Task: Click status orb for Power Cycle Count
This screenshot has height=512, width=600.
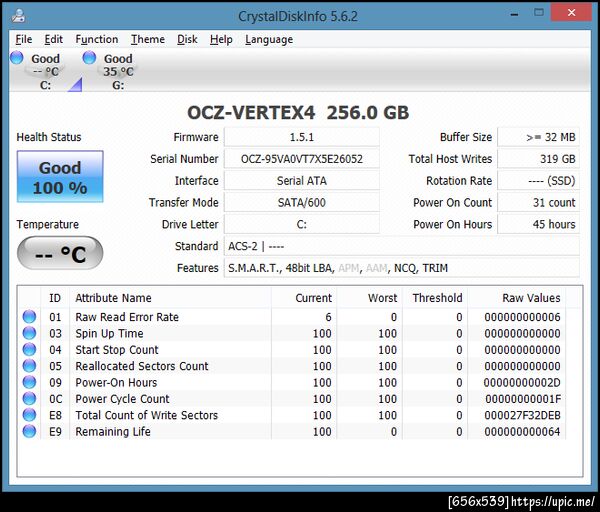Action: [29, 399]
